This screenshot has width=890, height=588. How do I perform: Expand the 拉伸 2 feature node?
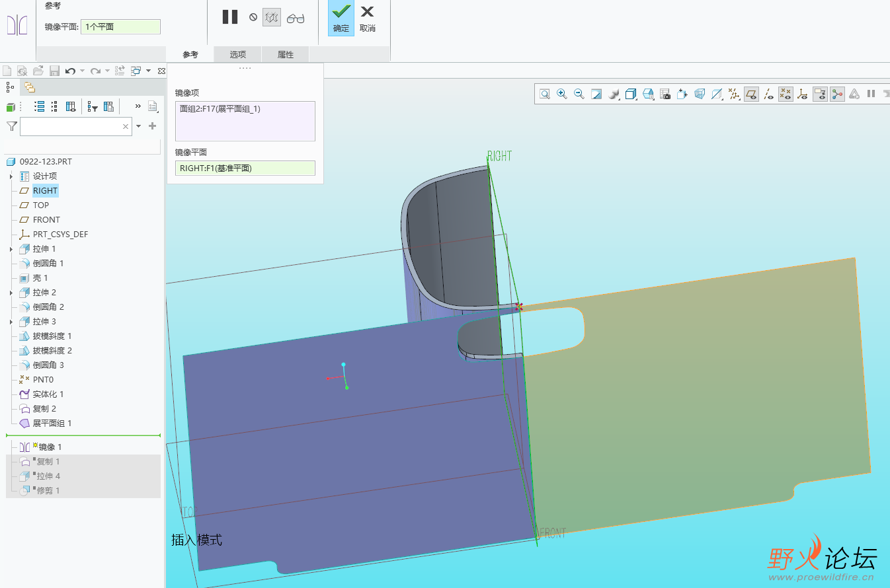11,293
